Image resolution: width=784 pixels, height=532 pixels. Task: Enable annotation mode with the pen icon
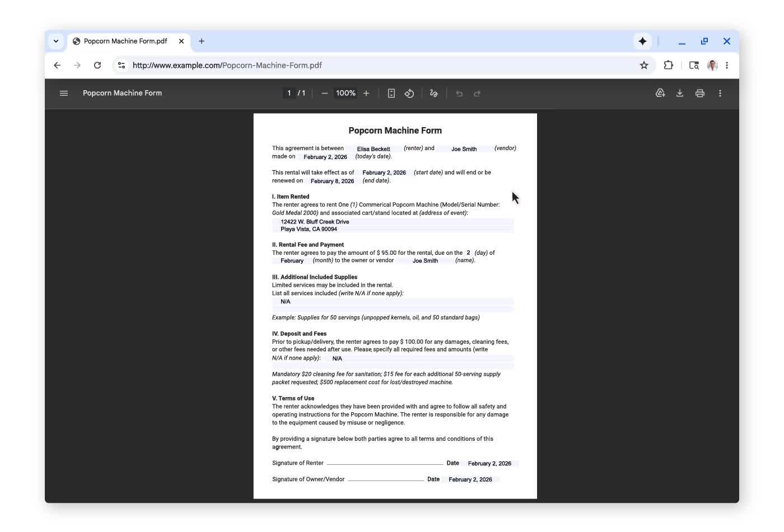[433, 93]
